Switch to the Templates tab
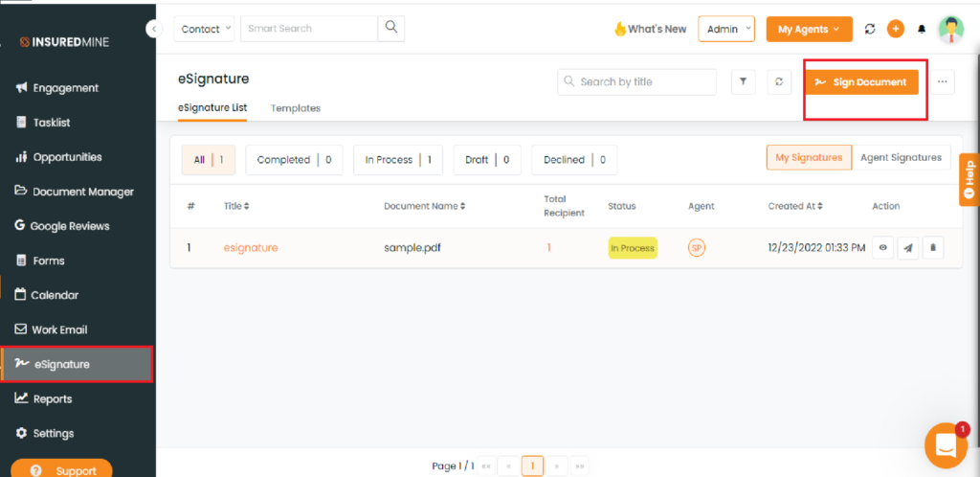Image resolution: width=980 pixels, height=477 pixels. 296,108
